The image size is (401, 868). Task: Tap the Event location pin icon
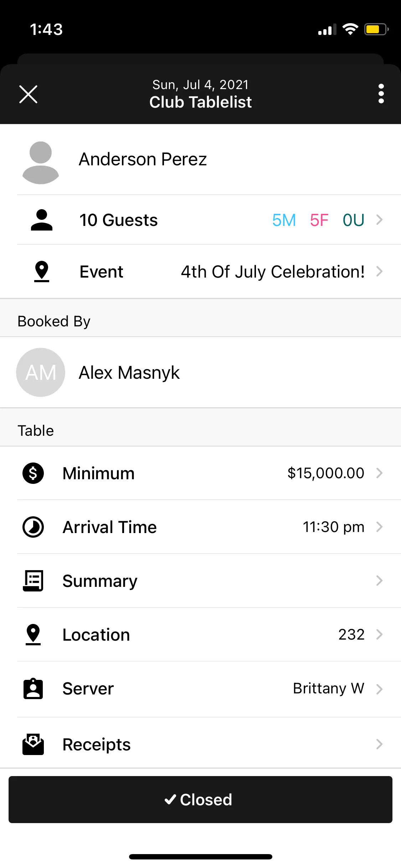point(41,272)
